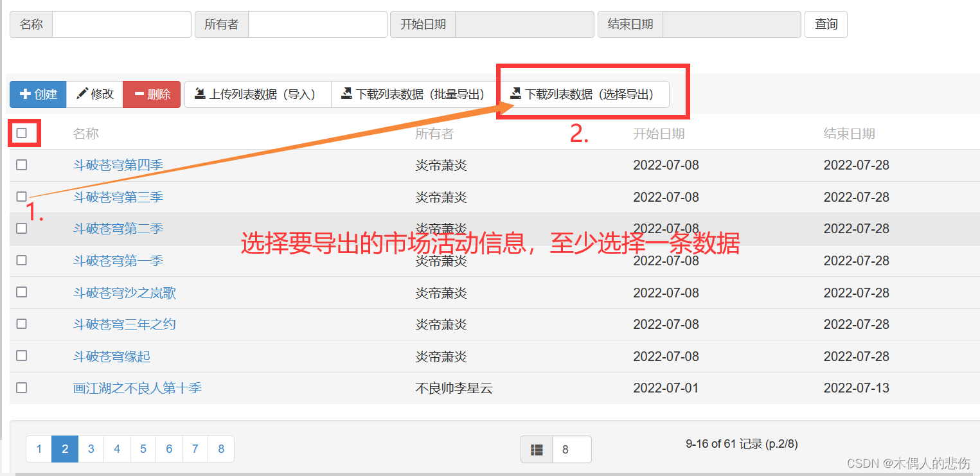980x476 pixels.
Task: Click the record count text 9-16 of 61
Action: coord(742,444)
